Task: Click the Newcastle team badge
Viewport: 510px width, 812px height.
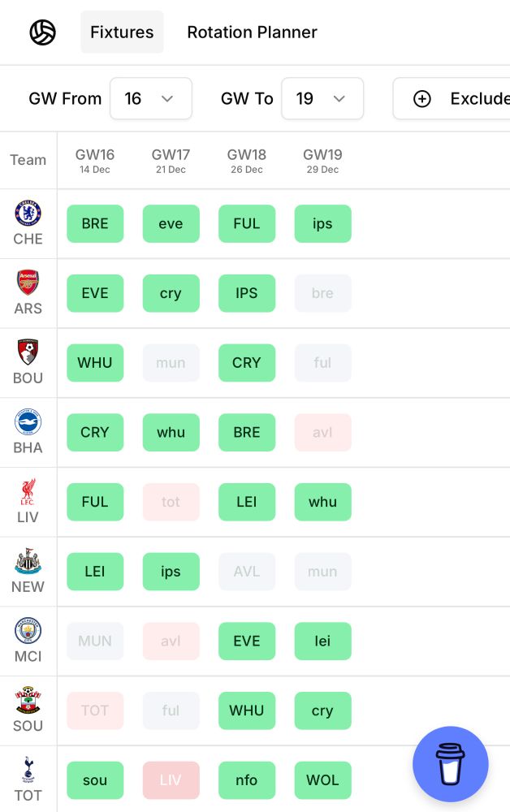Action: (28, 561)
